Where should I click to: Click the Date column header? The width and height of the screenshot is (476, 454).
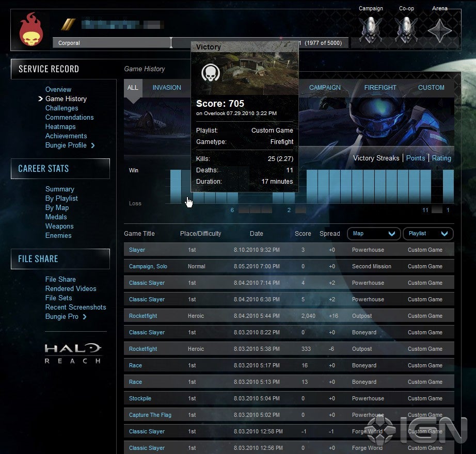point(256,234)
